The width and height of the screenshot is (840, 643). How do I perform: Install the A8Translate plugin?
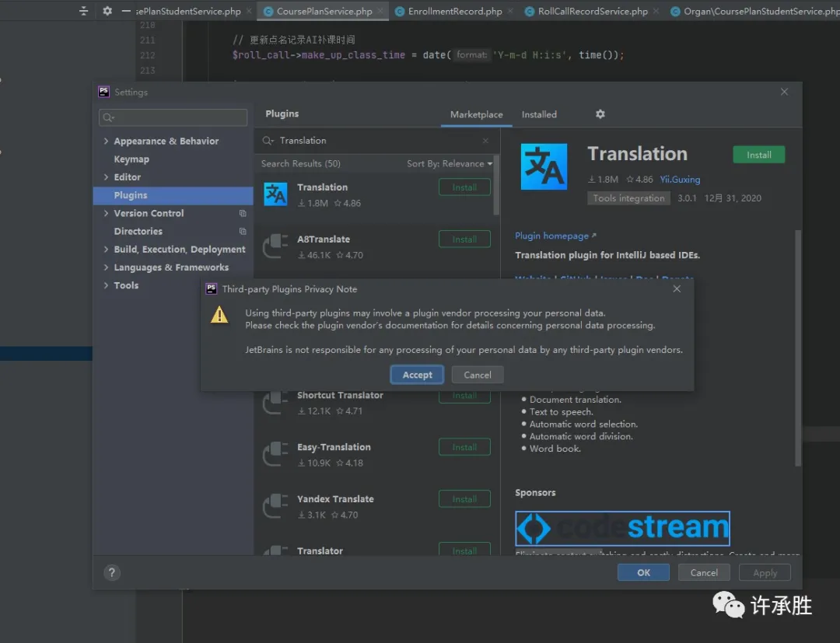(464, 239)
